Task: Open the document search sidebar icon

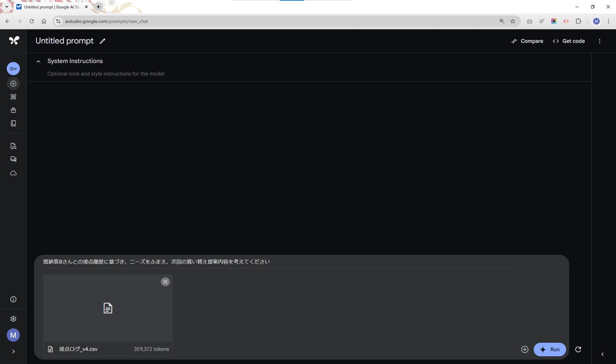Action: pos(13,146)
